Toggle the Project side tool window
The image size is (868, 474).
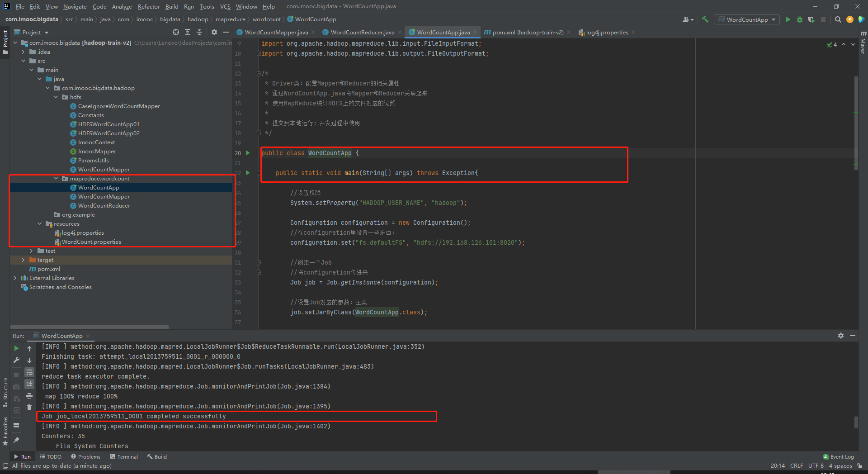5,42
